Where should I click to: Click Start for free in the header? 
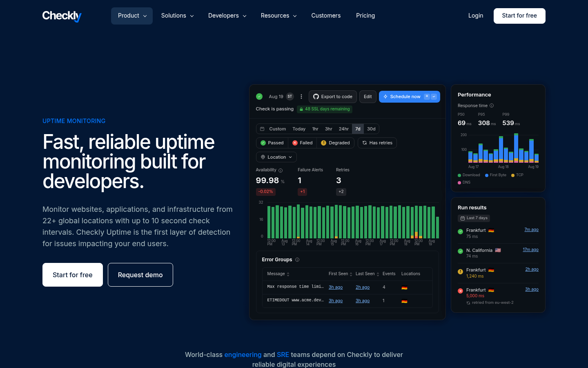(x=519, y=16)
